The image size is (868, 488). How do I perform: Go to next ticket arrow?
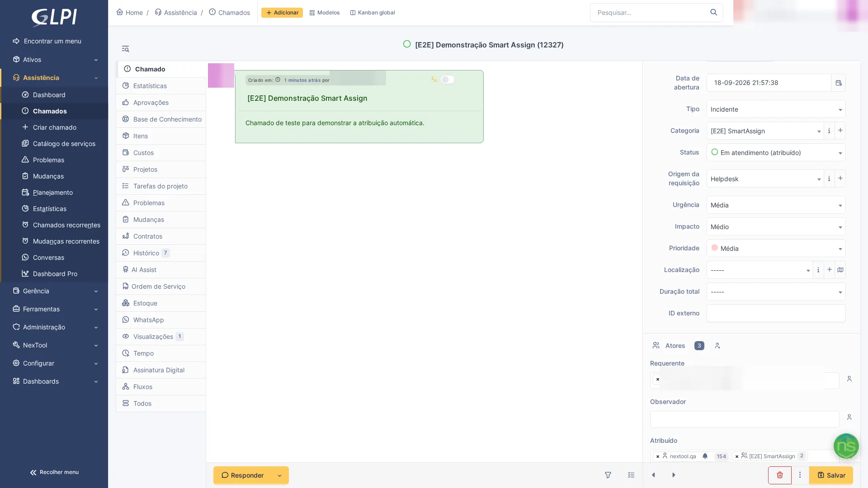pos(674,475)
